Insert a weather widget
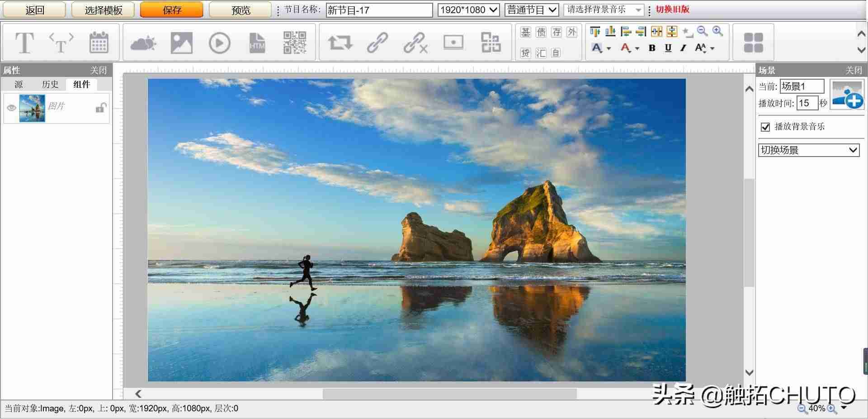The height and width of the screenshot is (419, 868). pos(143,43)
